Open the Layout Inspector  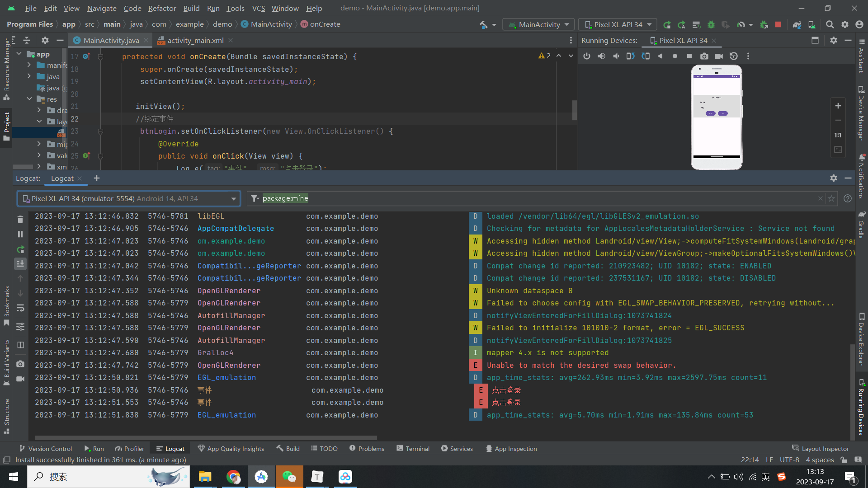click(821, 449)
